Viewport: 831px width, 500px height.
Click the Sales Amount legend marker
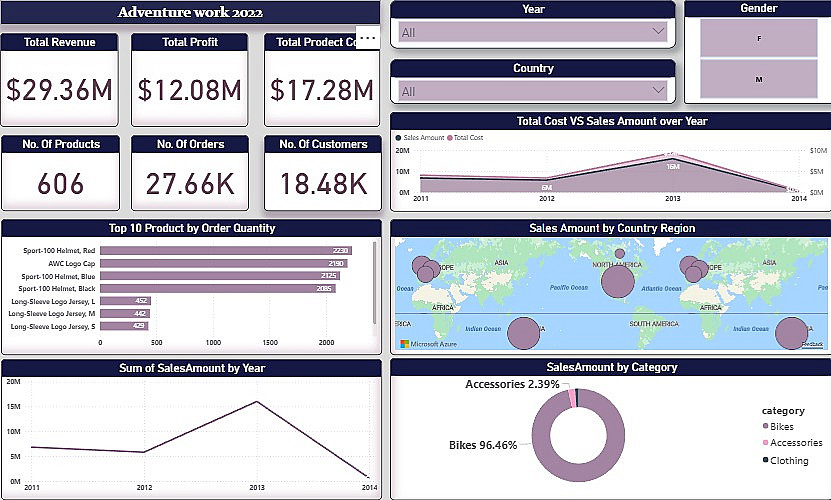399,137
